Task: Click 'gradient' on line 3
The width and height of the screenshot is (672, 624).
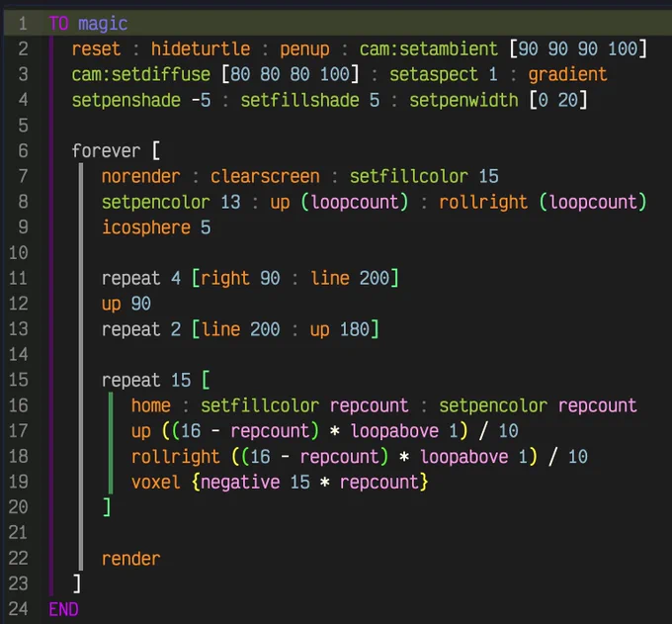Action: click(x=567, y=75)
